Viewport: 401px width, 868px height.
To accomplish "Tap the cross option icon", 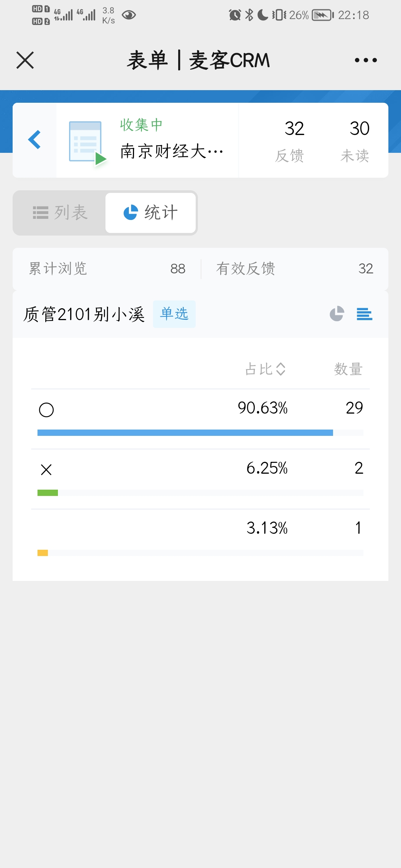I will coord(46,470).
